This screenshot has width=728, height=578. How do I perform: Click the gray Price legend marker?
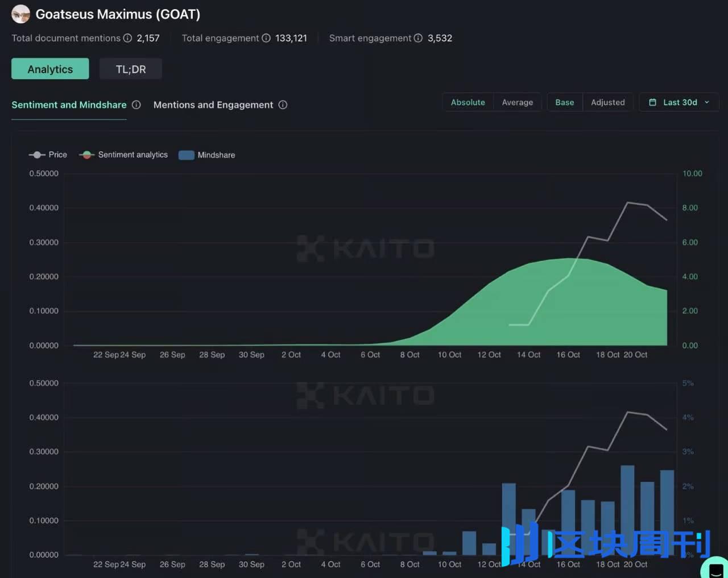pos(37,155)
